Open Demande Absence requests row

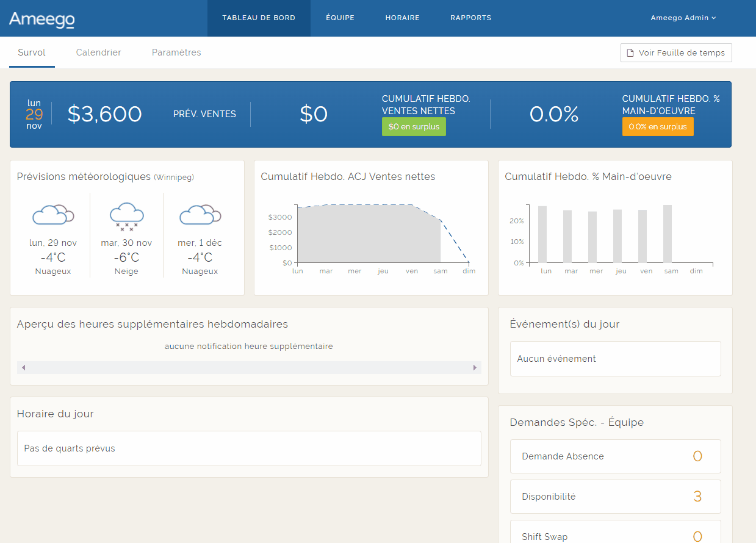tap(615, 456)
